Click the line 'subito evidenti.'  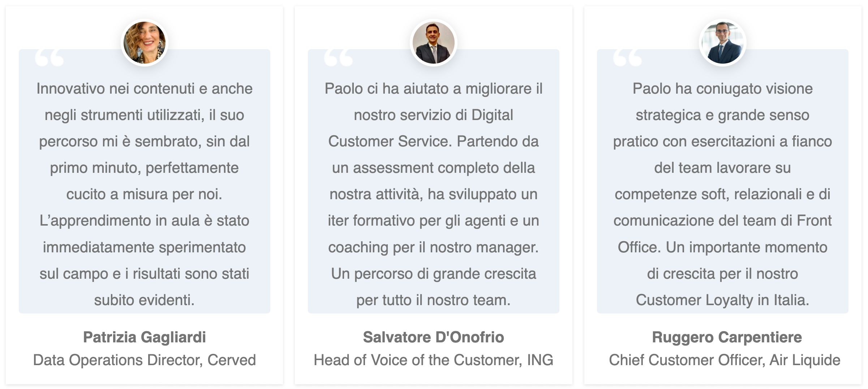pos(144,300)
